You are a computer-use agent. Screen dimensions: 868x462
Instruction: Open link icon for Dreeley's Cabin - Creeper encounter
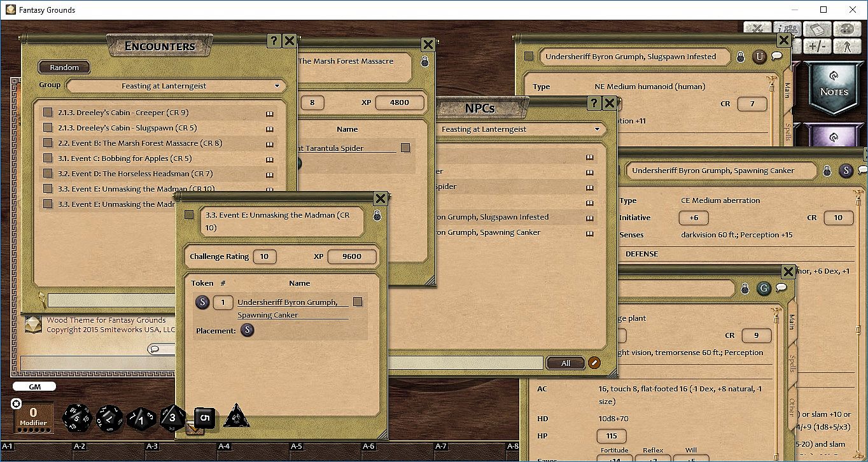(x=269, y=113)
